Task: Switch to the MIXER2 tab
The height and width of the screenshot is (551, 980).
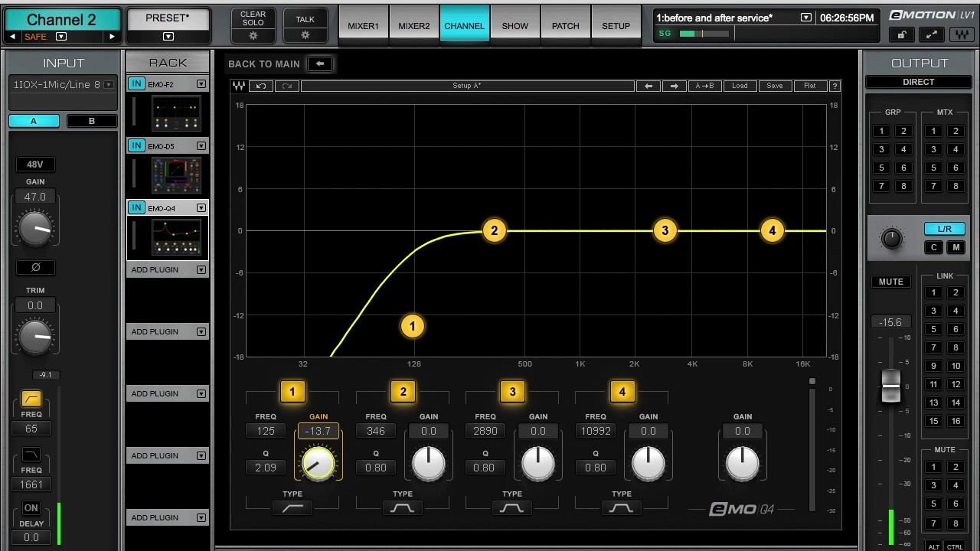Action: 413,25
